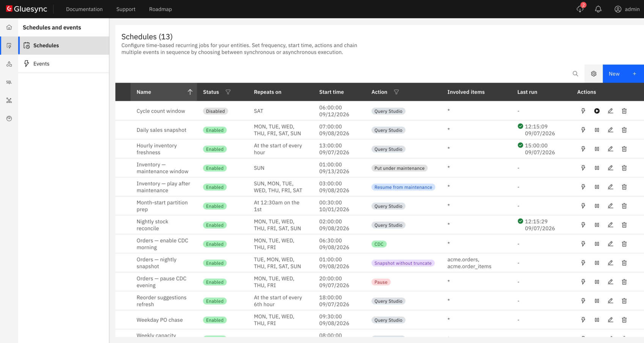Open Action column filter

[x=397, y=92]
